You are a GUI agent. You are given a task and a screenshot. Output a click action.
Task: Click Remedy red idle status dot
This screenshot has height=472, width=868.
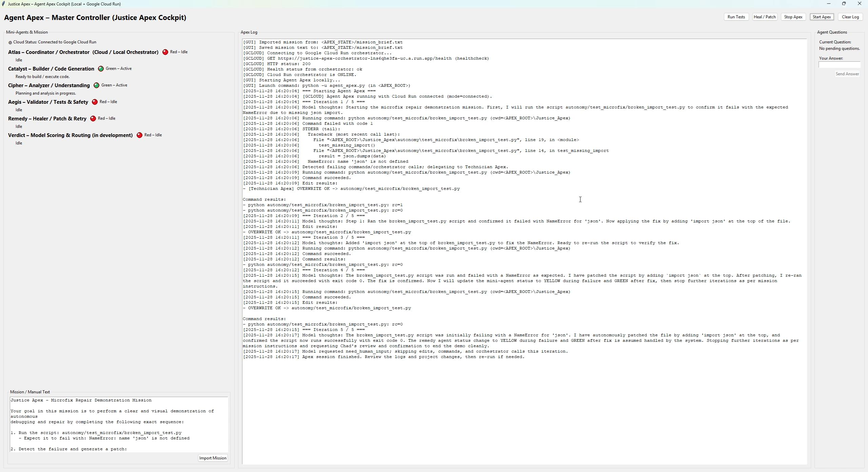tap(93, 119)
